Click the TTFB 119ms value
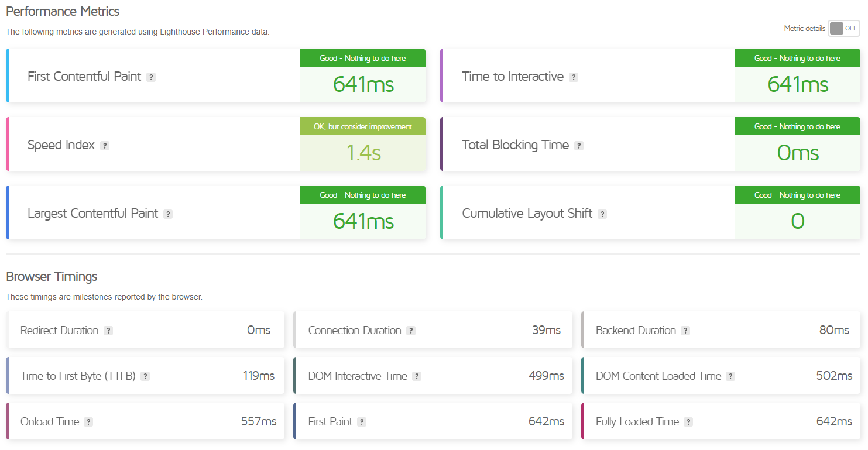 (x=259, y=376)
